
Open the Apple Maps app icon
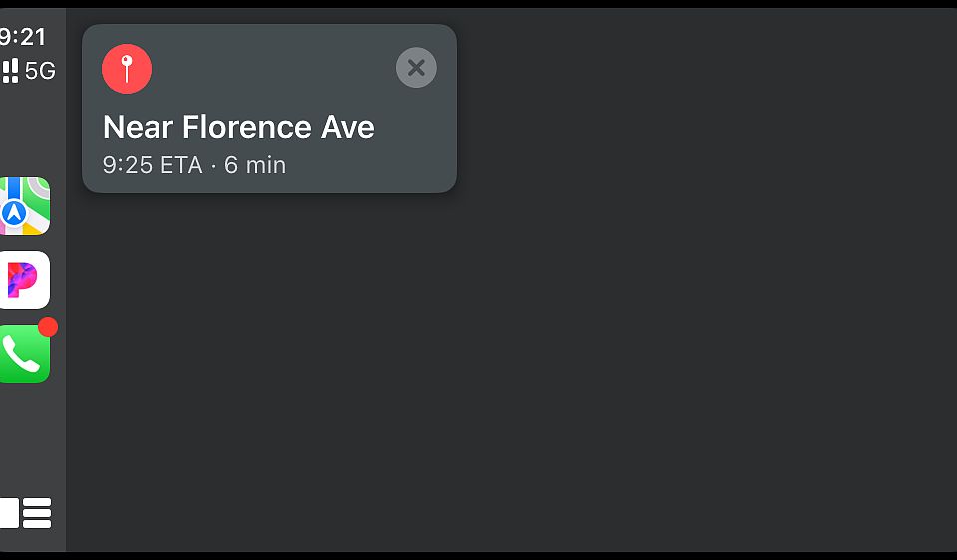coord(24,206)
